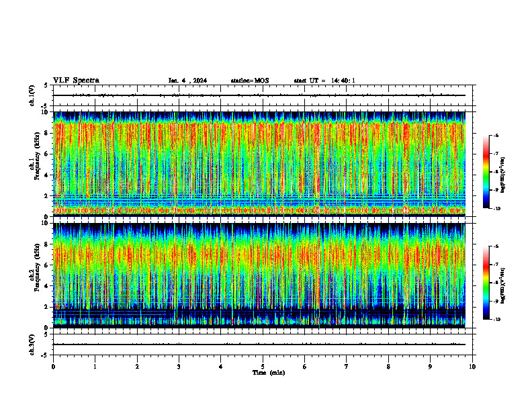The width and height of the screenshot is (532, 411).
Task: Click the time axis tick label "0"
Action: (53, 367)
